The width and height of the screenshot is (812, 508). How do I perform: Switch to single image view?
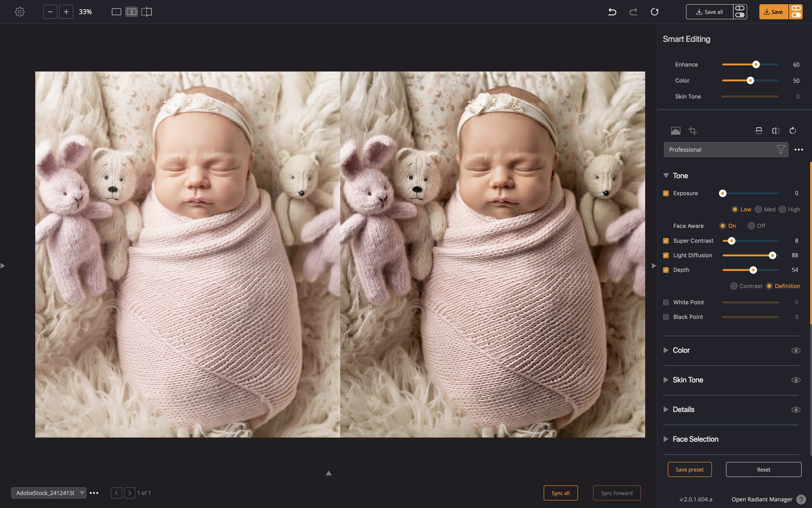(116, 12)
